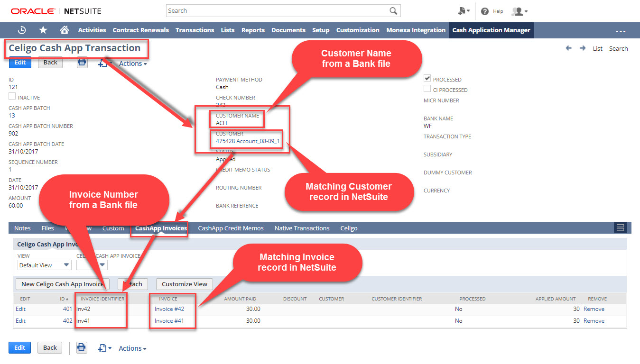Open the create new icon in header
This screenshot has height=364, width=640.
[x=464, y=11]
